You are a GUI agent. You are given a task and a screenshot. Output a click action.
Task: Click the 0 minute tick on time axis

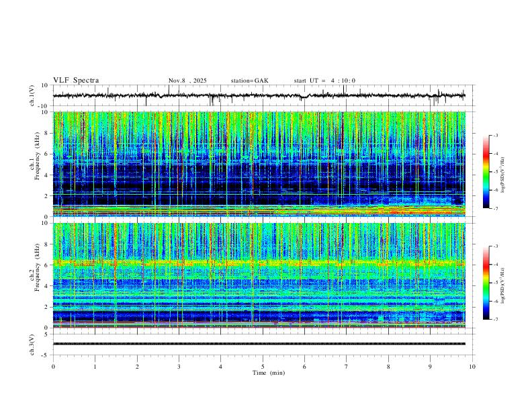click(x=53, y=367)
